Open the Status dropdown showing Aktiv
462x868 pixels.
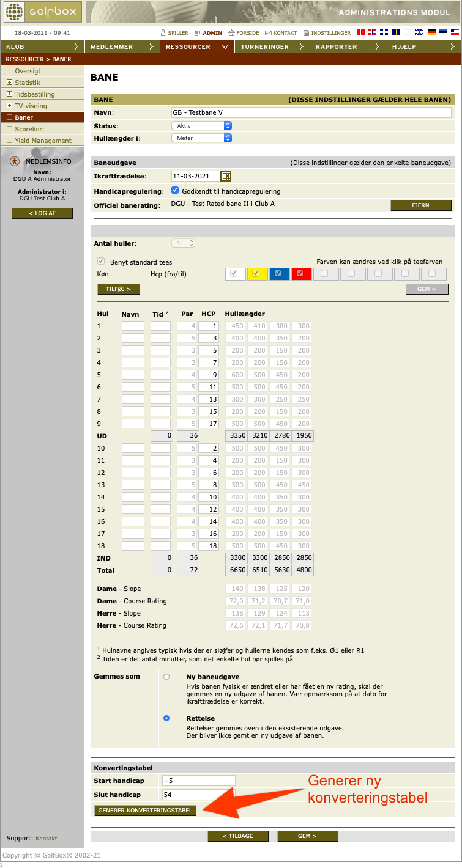pyautogui.click(x=201, y=125)
